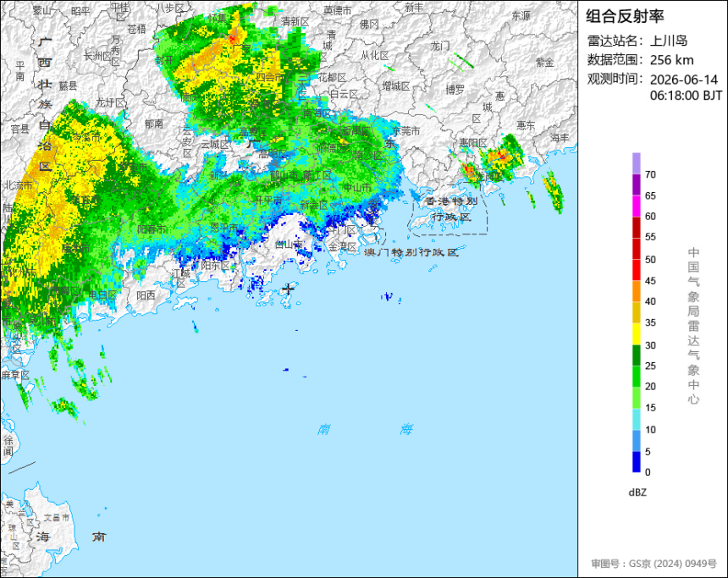Click the observation time 06:18:00 BJT
Viewport: 728px width, 578px height.
(686, 96)
